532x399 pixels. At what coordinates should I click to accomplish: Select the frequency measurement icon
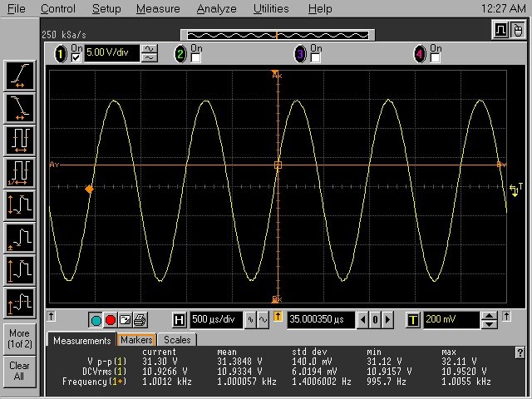[20, 173]
